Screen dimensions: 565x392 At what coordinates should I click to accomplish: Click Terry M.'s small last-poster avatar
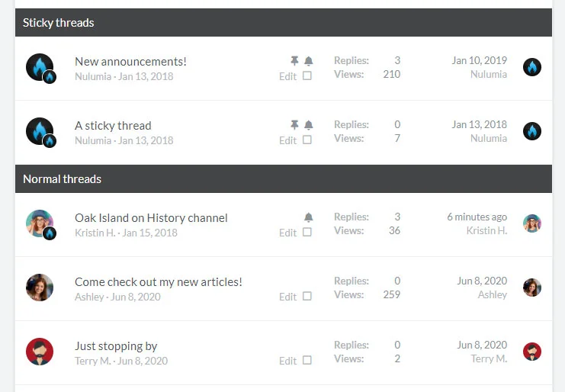tap(532, 352)
